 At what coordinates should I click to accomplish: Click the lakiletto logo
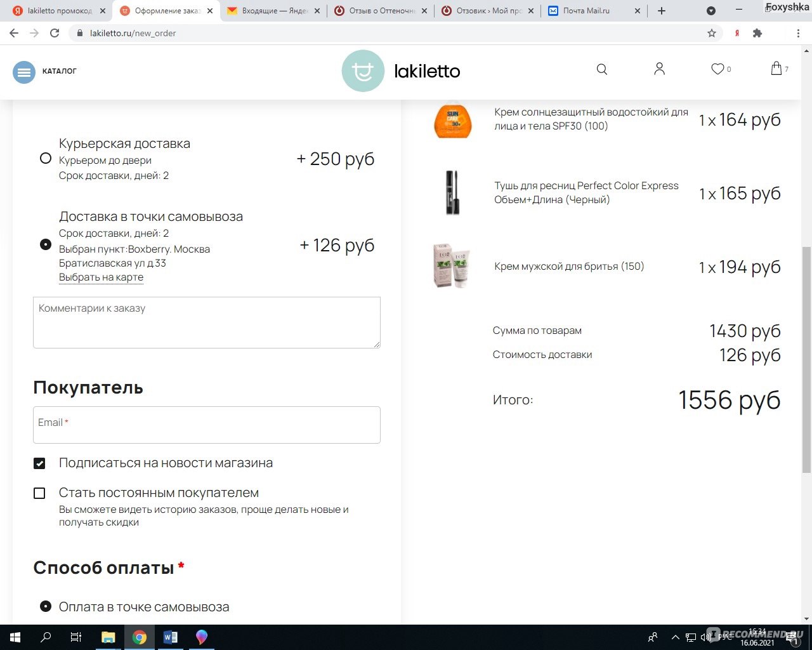(401, 71)
